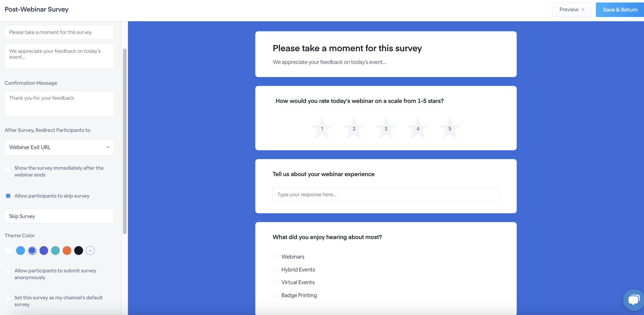Choose Badge Printing as favorite topic
The image size is (644, 315).
click(x=275, y=295)
